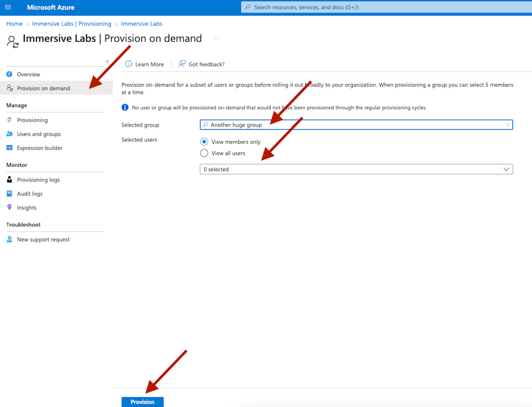Open the Azure hamburger menu

8,7
